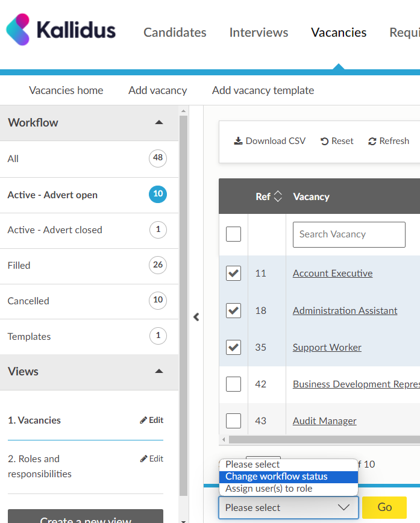Select Change workflow status option
The height and width of the screenshot is (523, 420).
[x=277, y=477]
